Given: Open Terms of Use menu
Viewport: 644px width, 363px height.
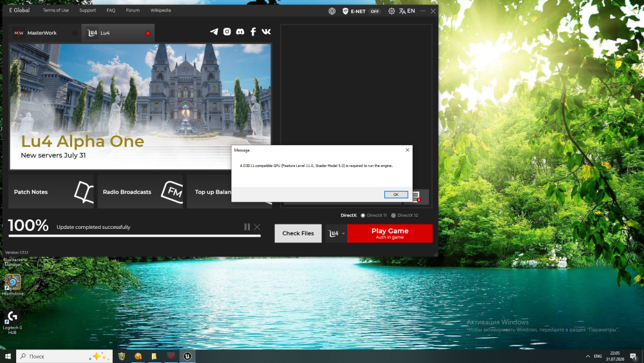Looking at the screenshot, I should point(56,10).
